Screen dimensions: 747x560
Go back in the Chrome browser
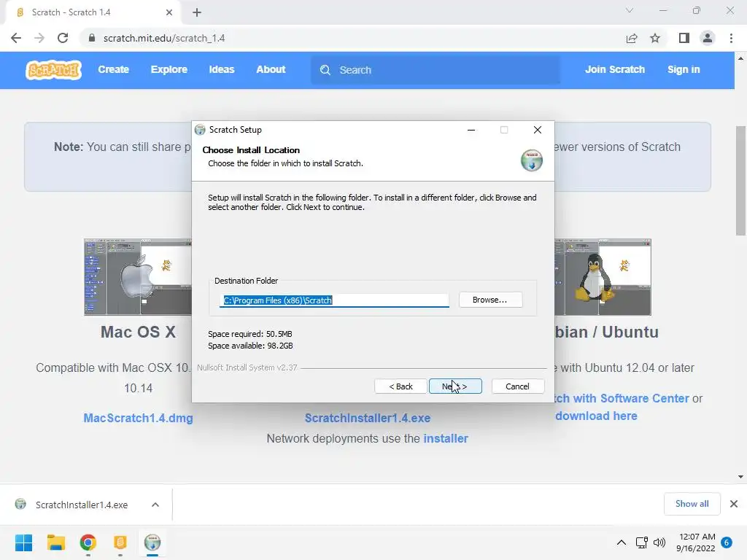16,38
